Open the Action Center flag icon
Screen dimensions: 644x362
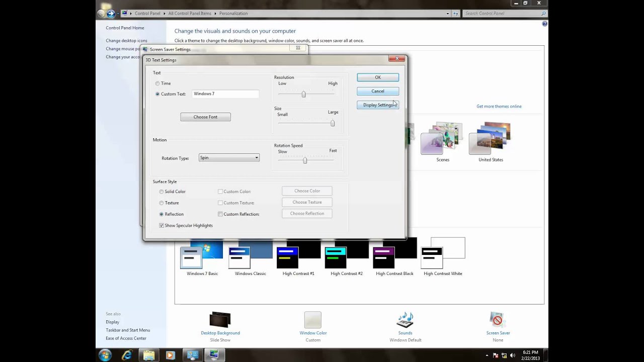(496, 355)
